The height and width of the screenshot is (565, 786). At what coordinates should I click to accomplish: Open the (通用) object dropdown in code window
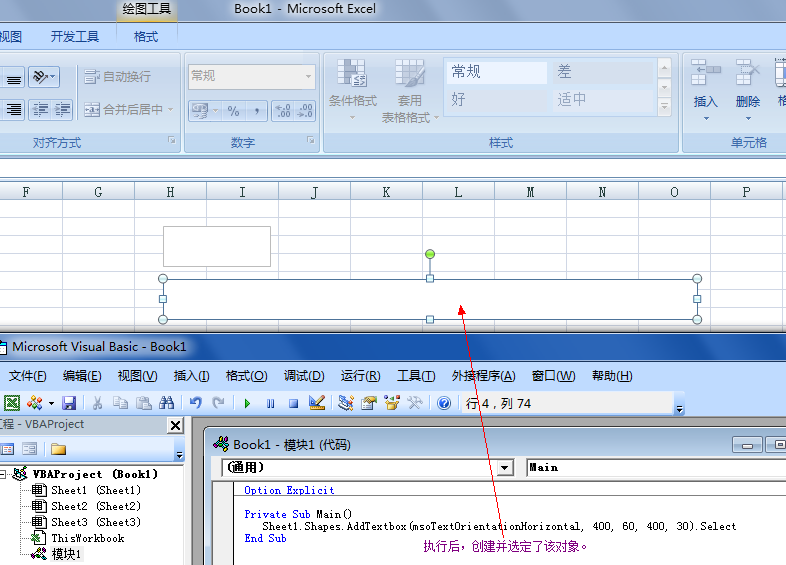505,468
